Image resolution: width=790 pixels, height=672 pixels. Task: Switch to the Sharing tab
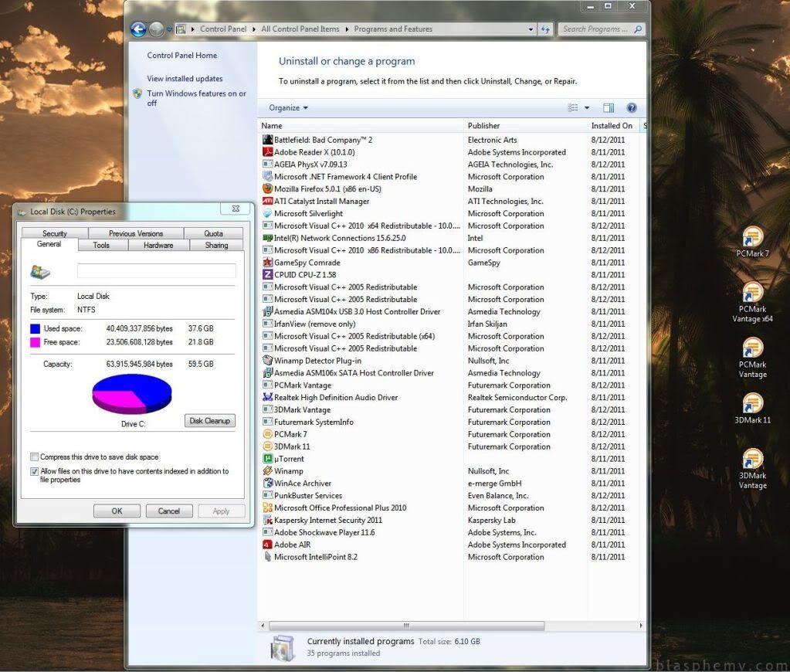click(217, 245)
